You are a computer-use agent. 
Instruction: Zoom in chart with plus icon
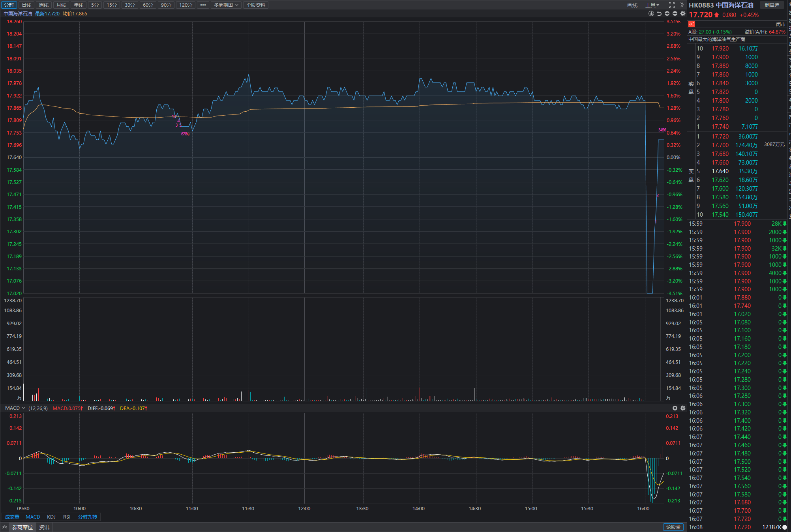tap(667, 13)
